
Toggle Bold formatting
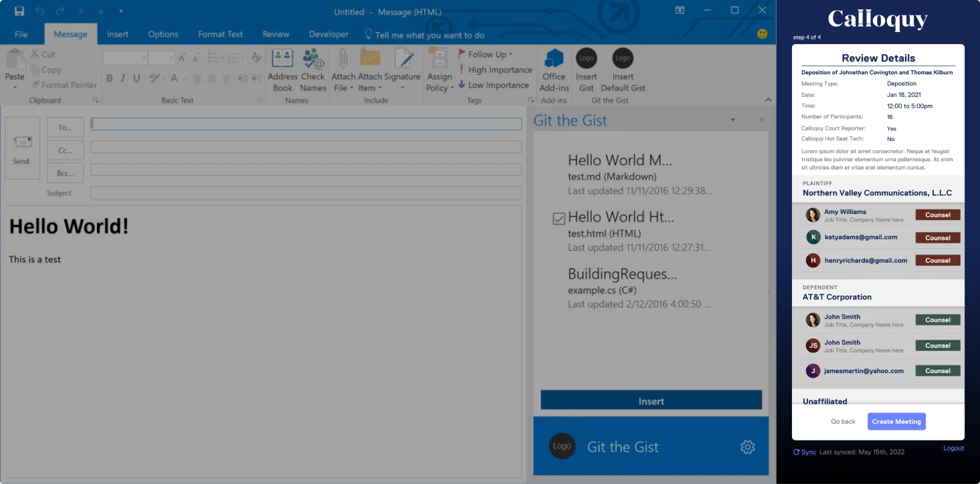coord(110,78)
